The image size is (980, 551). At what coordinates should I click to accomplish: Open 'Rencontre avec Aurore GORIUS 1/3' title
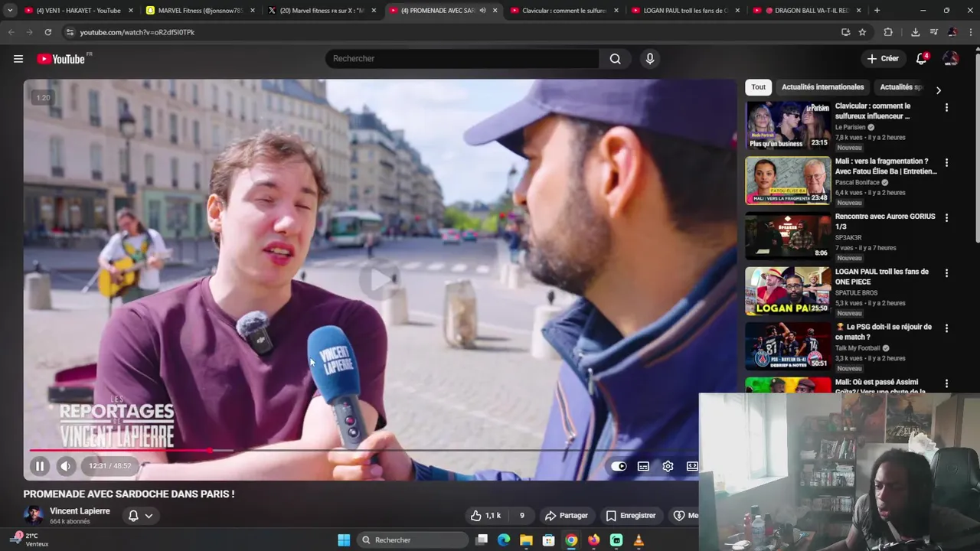[885, 221]
